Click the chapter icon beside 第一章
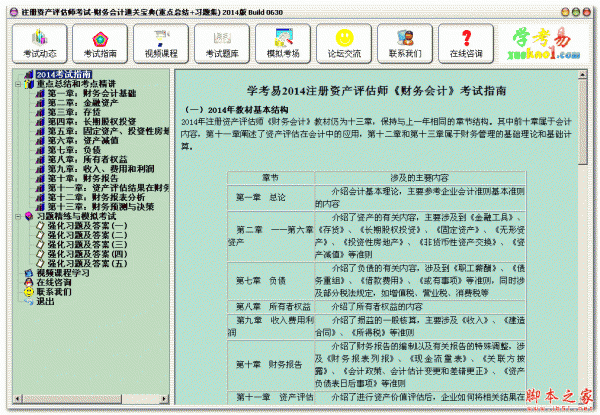This screenshot has width=600, height=415. point(40,93)
